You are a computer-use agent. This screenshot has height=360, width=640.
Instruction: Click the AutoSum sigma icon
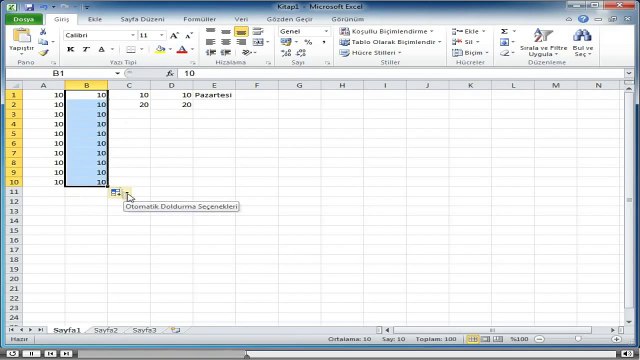[504, 31]
